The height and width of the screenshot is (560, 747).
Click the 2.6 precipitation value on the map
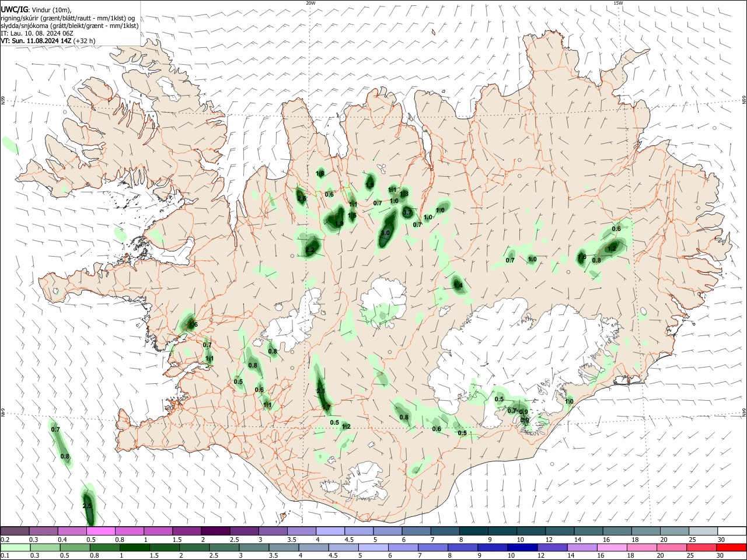click(x=301, y=199)
